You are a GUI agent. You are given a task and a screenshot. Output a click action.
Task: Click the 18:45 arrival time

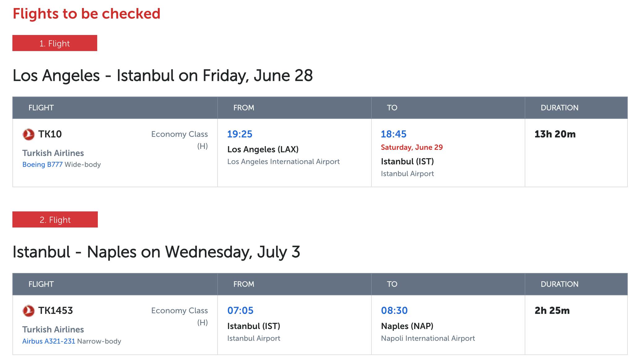pyautogui.click(x=393, y=134)
